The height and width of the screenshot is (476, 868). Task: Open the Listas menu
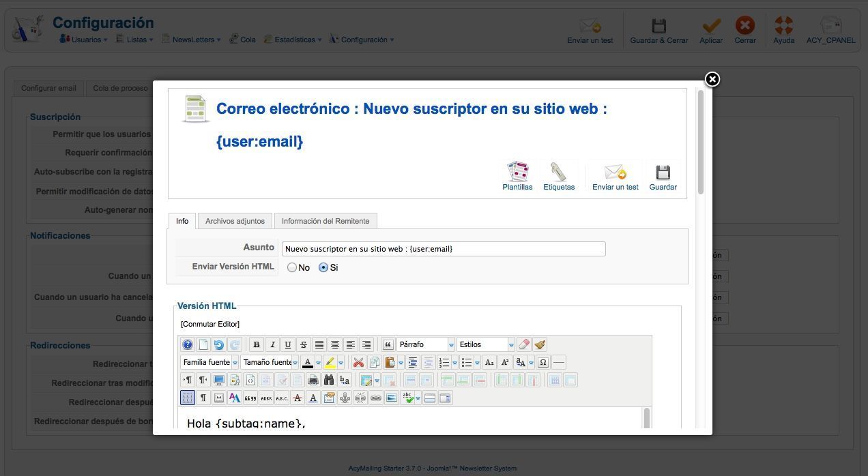pyautogui.click(x=134, y=40)
